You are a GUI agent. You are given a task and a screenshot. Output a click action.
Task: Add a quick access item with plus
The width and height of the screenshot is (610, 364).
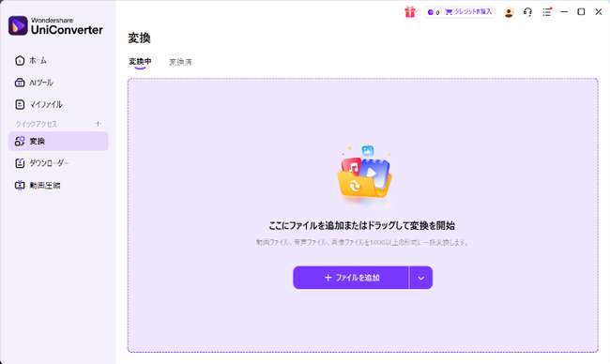98,124
